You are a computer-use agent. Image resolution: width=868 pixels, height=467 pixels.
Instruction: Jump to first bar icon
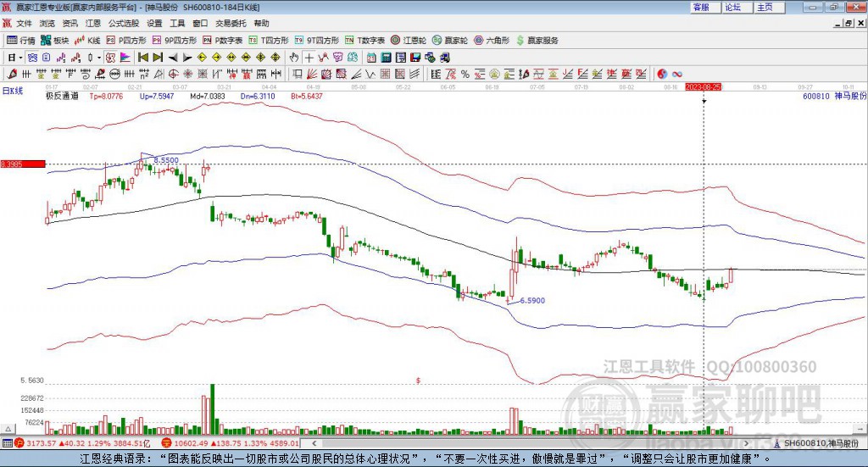[143, 58]
